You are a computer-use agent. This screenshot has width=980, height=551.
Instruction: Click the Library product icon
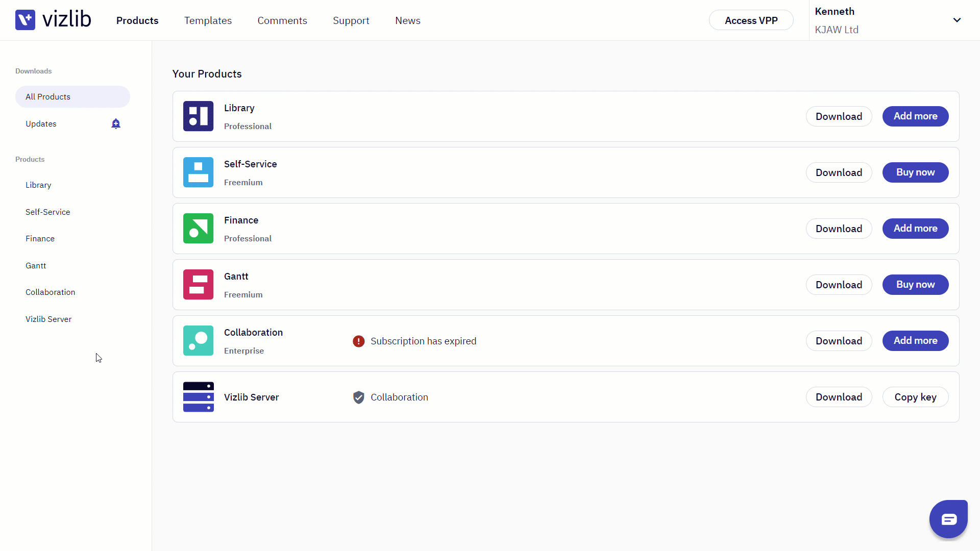tap(198, 116)
